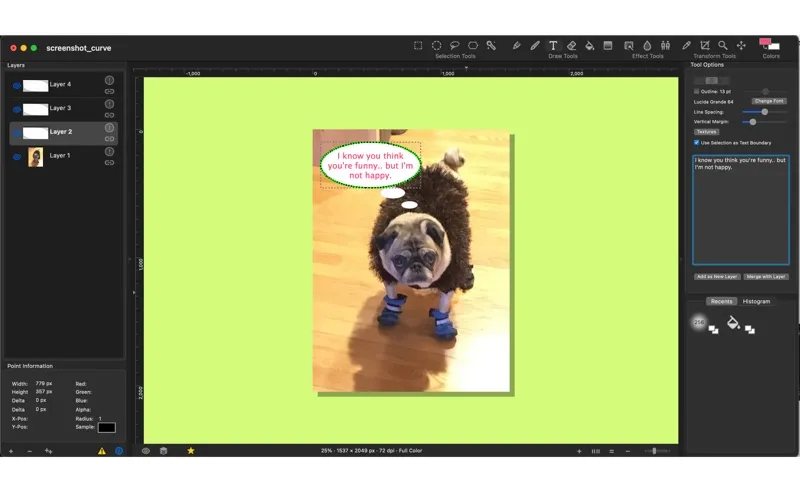Viewport: 800px width, 500px height.
Task: Select the Crop tool
Action: 705,45
